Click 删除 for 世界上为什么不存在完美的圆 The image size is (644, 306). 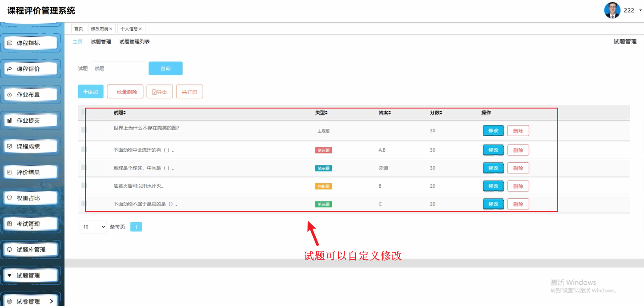pos(518,131)
